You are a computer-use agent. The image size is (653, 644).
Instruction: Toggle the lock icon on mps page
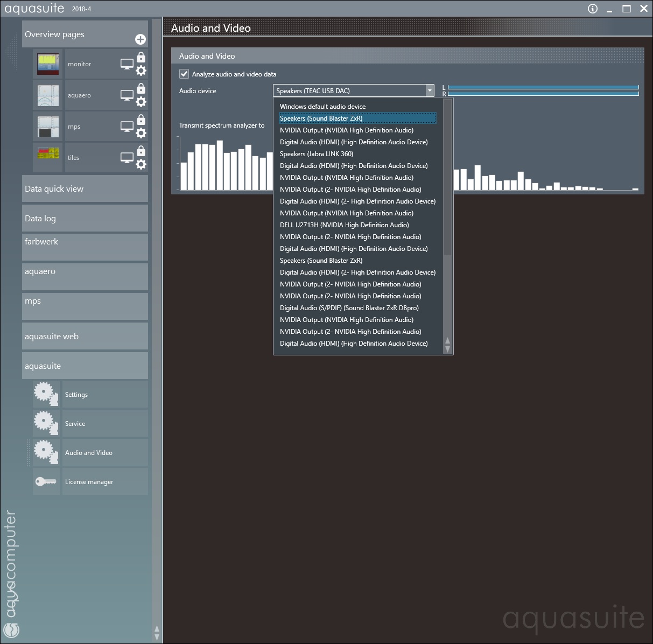pyautogui.click(x=141, y=120)
